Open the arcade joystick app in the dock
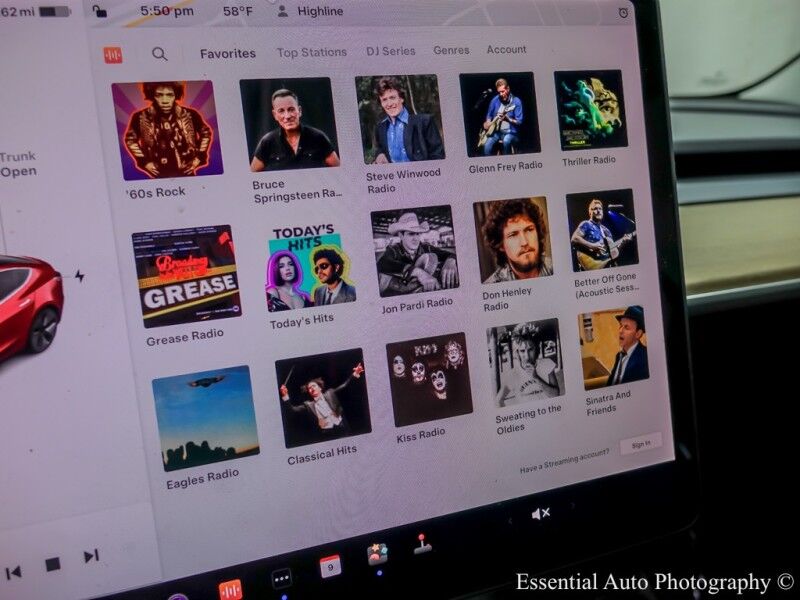Viewport: 800px width, 600px height. click(423, 544)
